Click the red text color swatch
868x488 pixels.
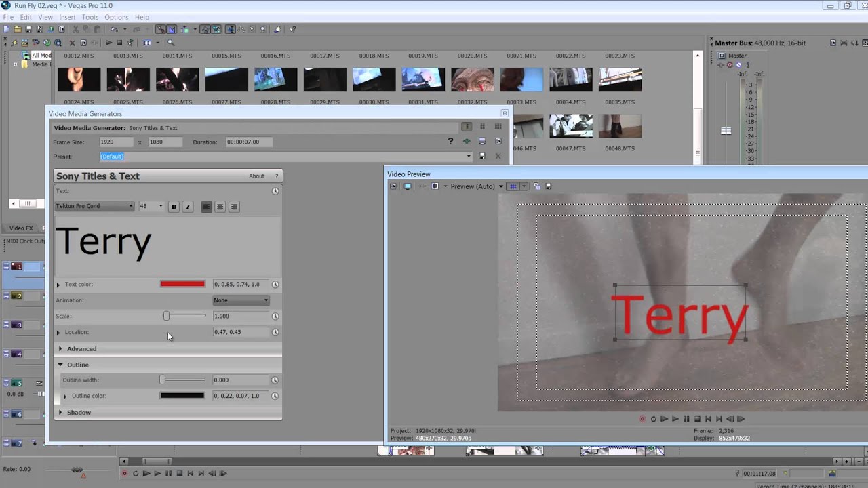pos(182,284)
